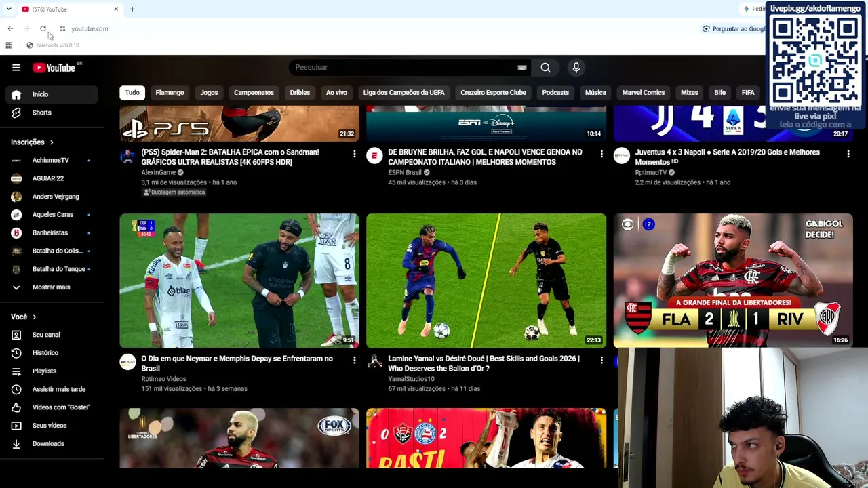868x488 pixels.
Task: Select the Ao vivo filter chip
Action: click(336, 93)
